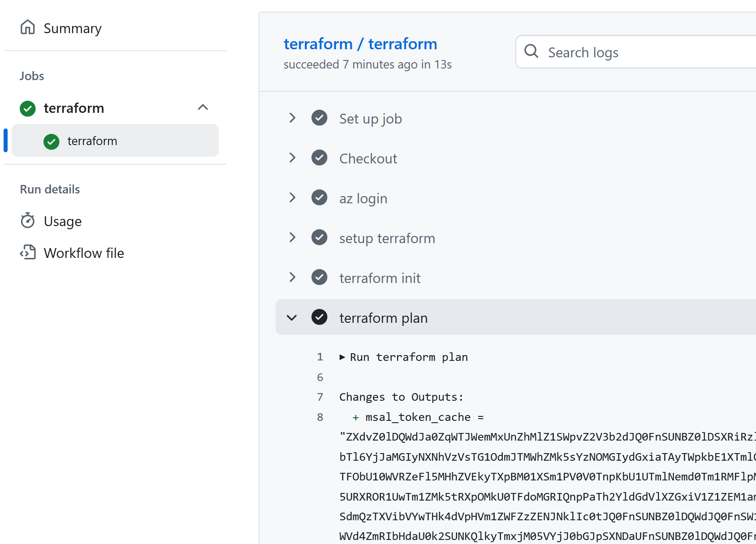Click inside the Search logs field
The image size is (756, 544).
point(605,52)
